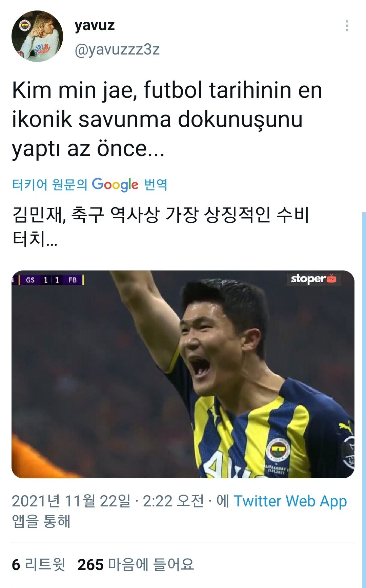Open yavuz display name profile
Screen dimensions: 366x588
point(95,25)
